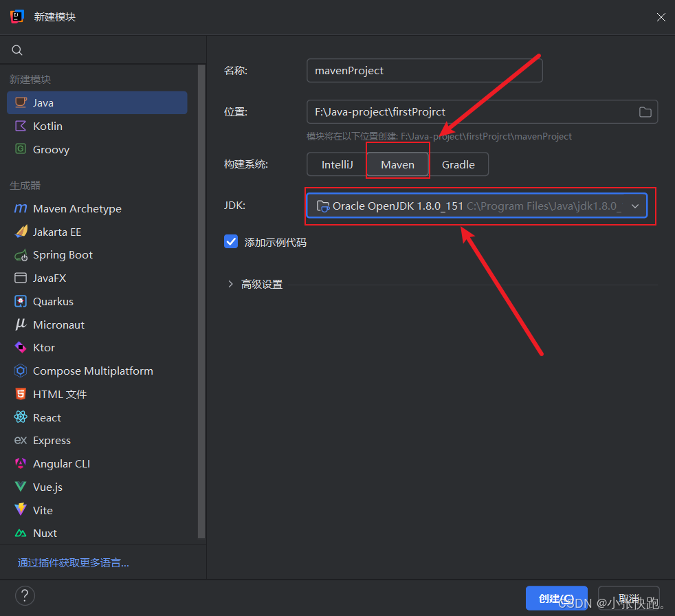675x616 pixels.
Task: Click the JDK folder icon in combo box
Action: point(323,206)
